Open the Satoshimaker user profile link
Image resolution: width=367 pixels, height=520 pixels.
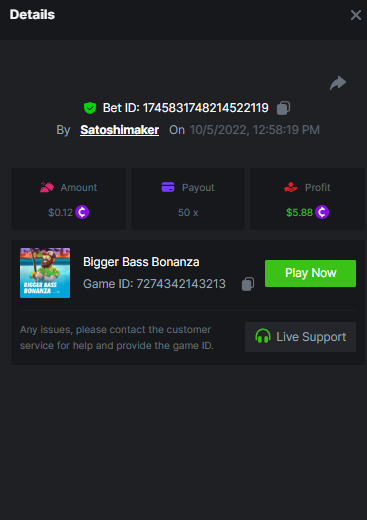119,130
